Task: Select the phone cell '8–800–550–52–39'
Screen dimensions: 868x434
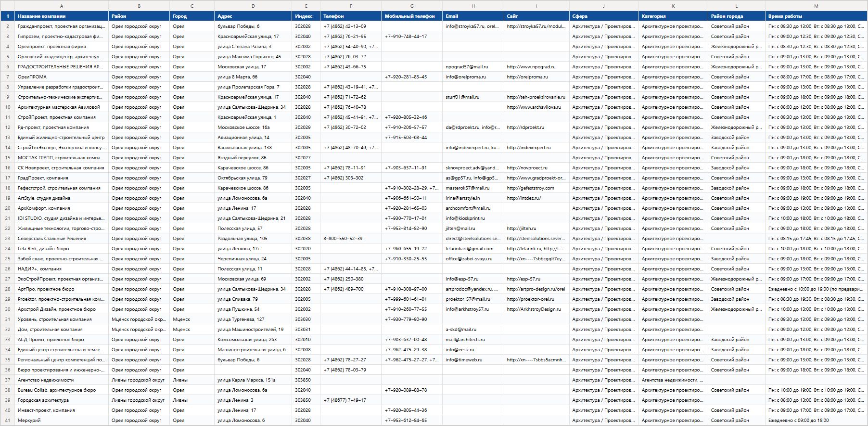Action: 351,239
